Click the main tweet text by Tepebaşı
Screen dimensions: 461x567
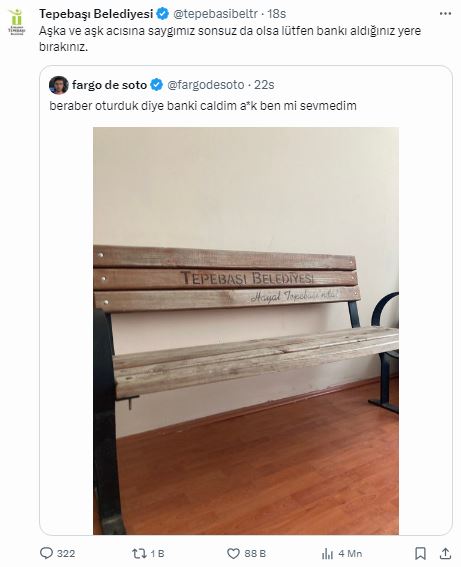[x=230, y=39]
